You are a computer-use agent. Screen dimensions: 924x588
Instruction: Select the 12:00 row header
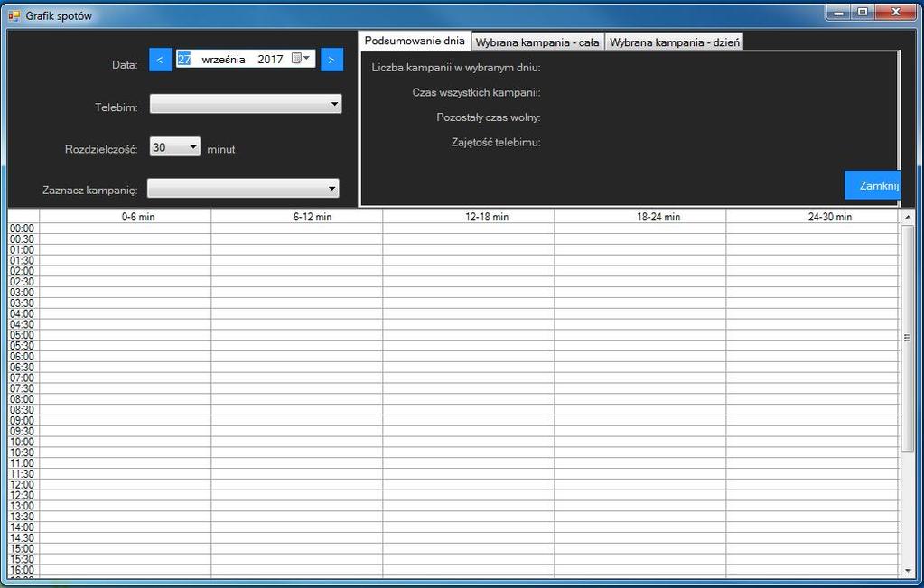(x=23, y=485)
